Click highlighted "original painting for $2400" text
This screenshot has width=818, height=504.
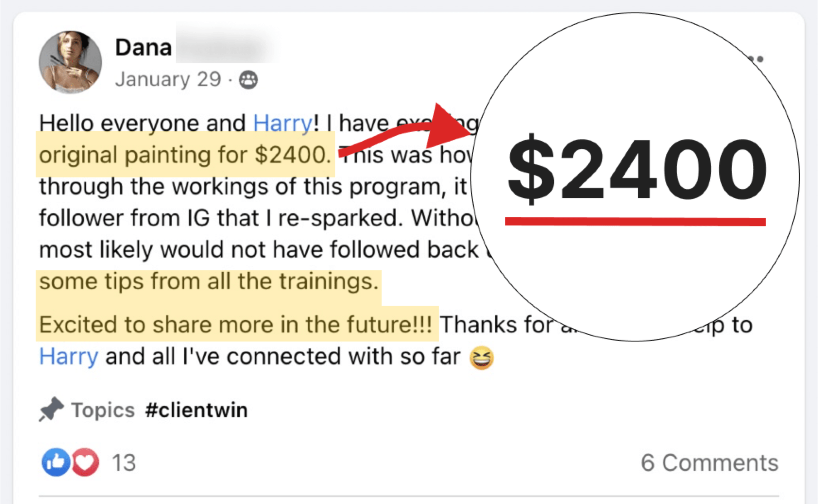[185, 155]
